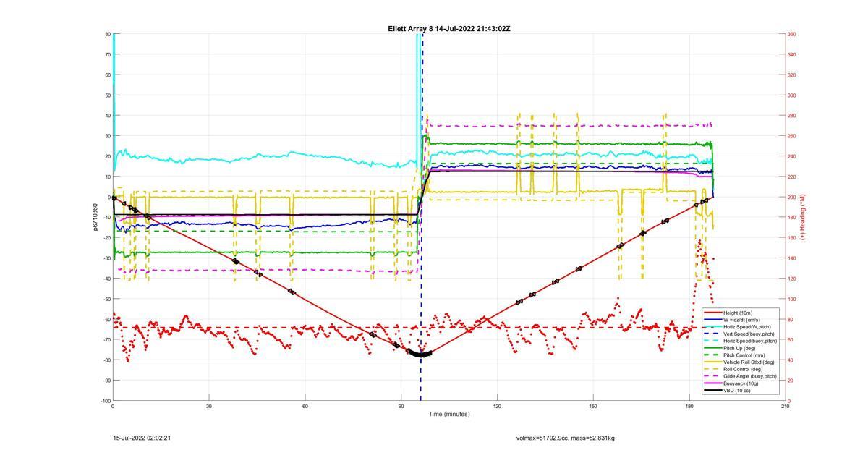Click the x-axis tick label '150'
868x450 pixels.
click(593, 406)
